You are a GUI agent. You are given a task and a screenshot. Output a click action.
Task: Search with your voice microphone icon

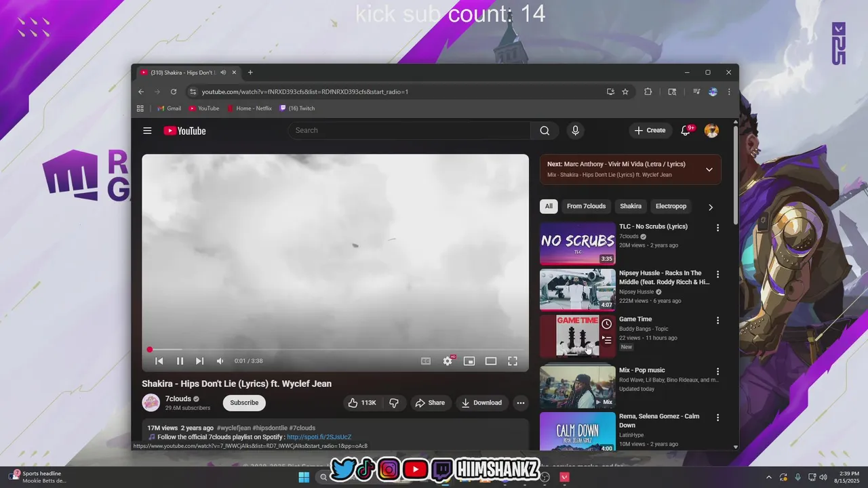(575, 131)
